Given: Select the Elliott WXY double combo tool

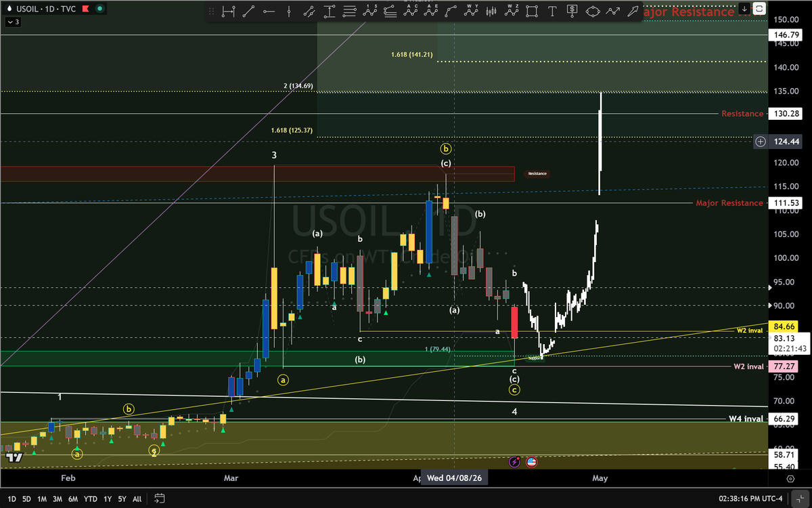Looking at the screenshot, I should 472,12.
